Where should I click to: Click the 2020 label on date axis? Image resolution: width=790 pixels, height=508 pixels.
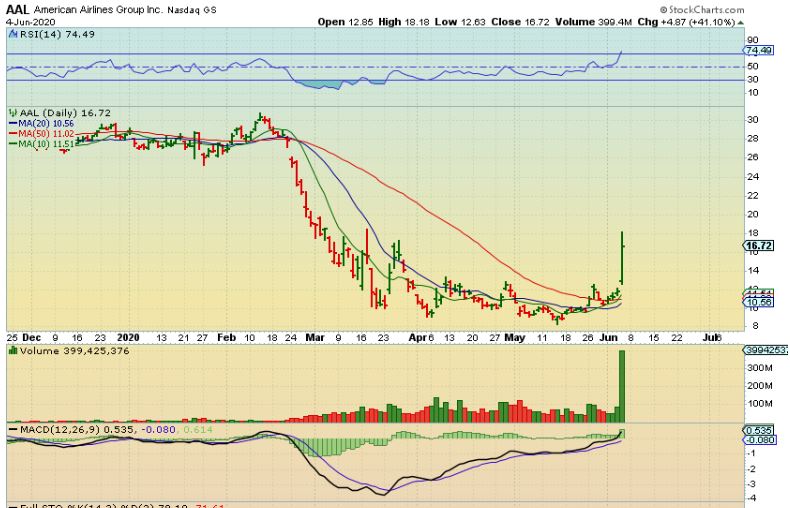127,337
